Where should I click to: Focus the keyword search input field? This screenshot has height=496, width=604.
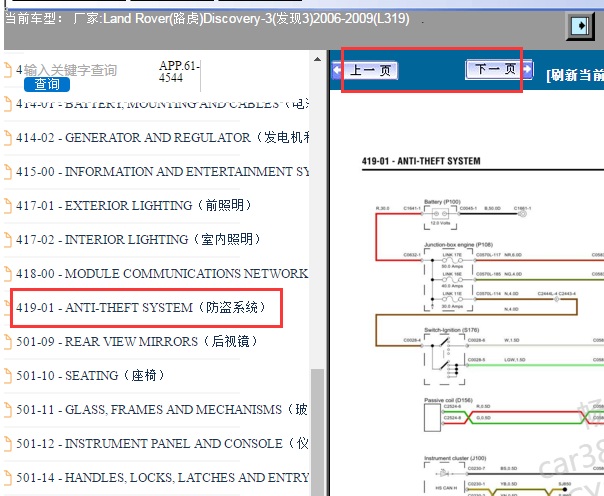coord(70,70)
